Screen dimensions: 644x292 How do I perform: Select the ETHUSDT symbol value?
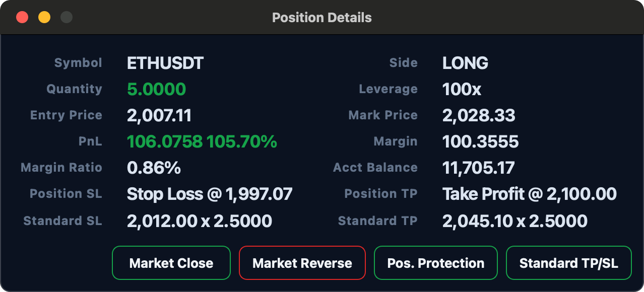click(165, 63)
